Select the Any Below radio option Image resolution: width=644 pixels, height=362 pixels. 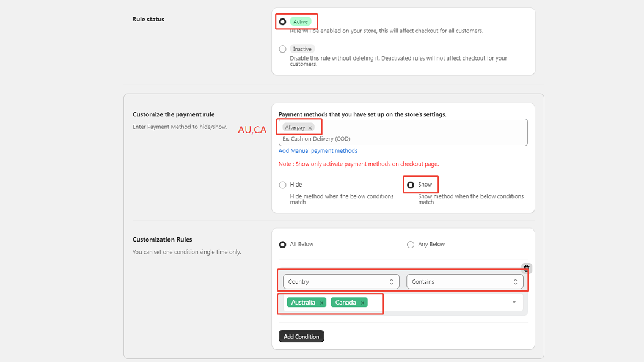pyautogui.click(x=411, y=245)
